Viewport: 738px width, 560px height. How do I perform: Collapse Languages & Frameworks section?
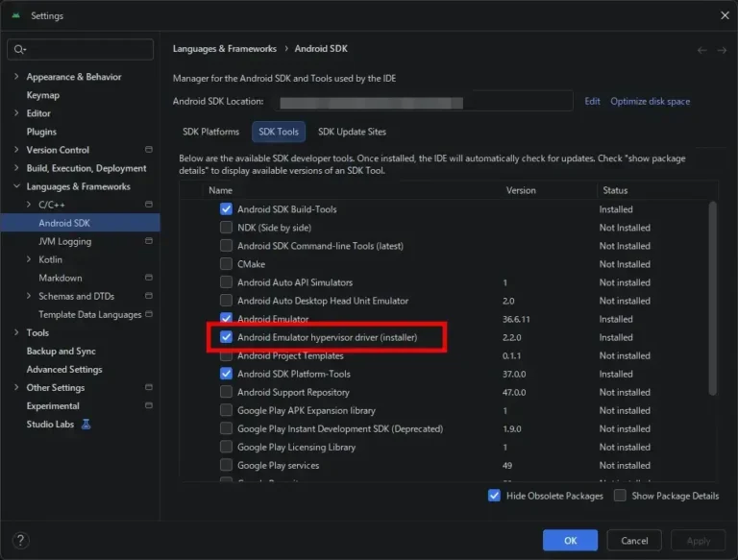tap(16, 186)
